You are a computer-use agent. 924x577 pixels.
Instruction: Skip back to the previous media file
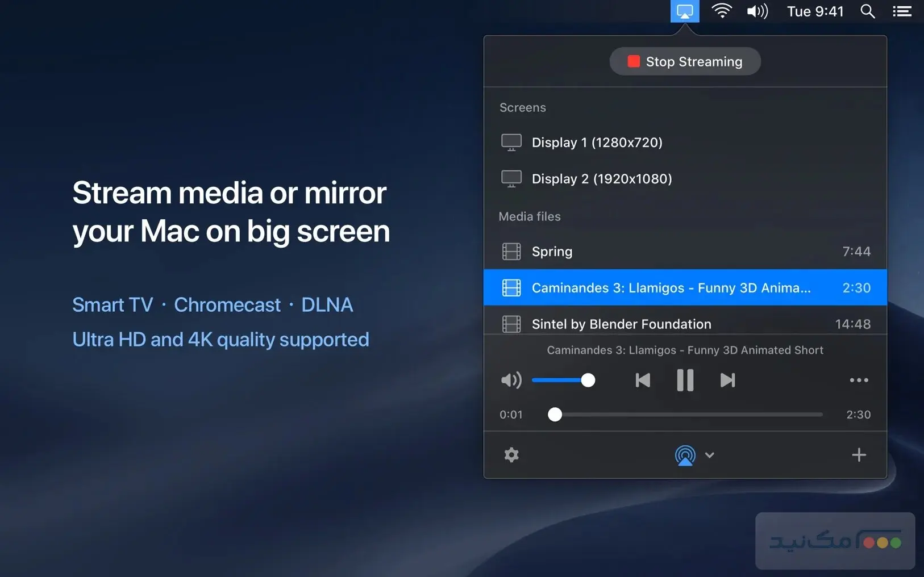642,380
